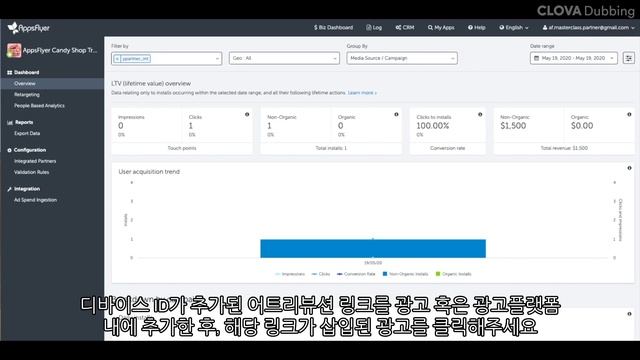Click the blue installs bar in chart
This screenshot has width=640, height=360.
coord(373,249)
